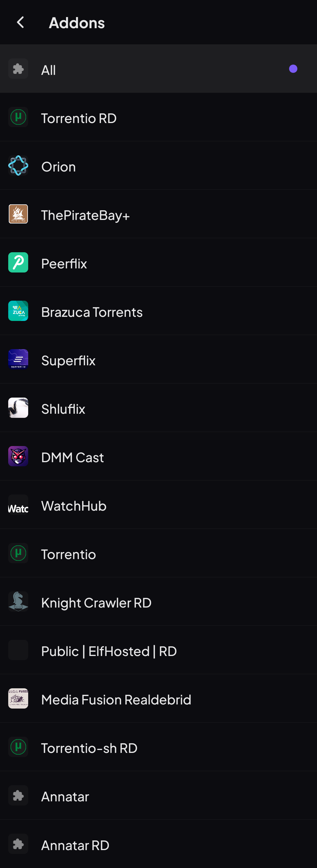Tap the green Peerflix logo icon
Screen dimensions: 317x868
click(x=18, y=263)
